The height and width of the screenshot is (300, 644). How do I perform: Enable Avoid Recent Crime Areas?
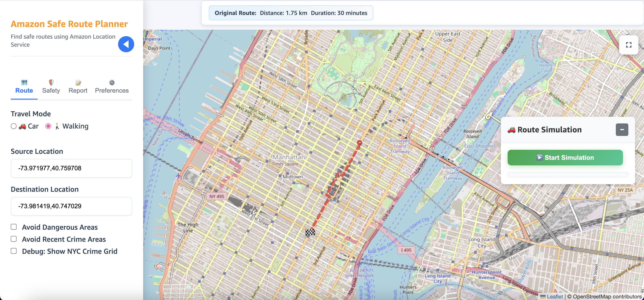click(x=14, y=239)
